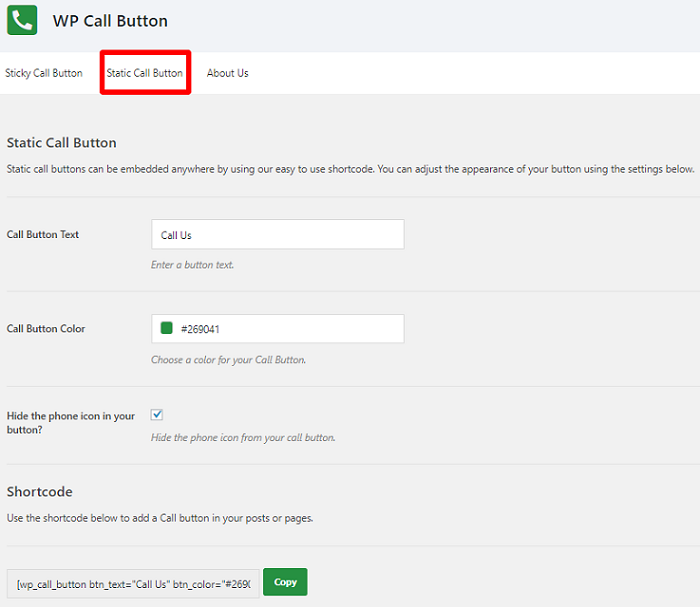
Task: Open the Sticky Call Button tab
Action: click(44, 73)
